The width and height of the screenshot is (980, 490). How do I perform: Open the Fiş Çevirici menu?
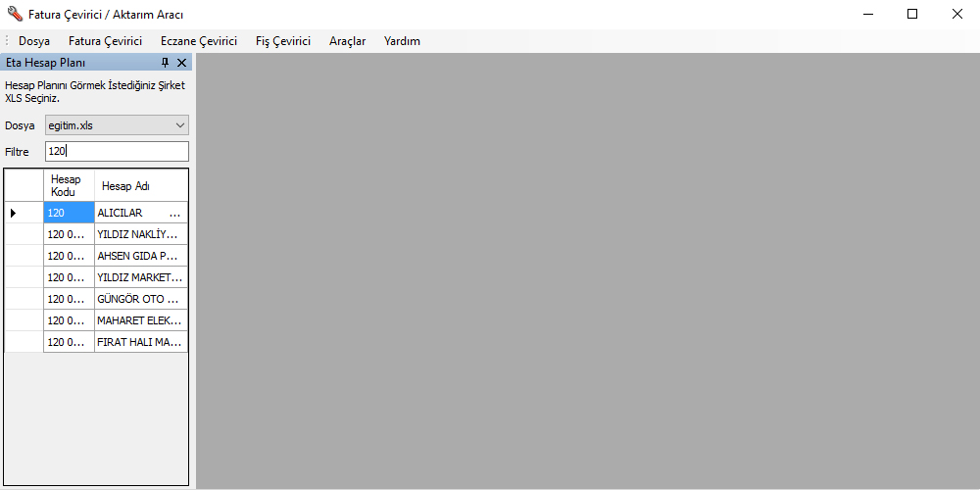[x=283, y=41]
